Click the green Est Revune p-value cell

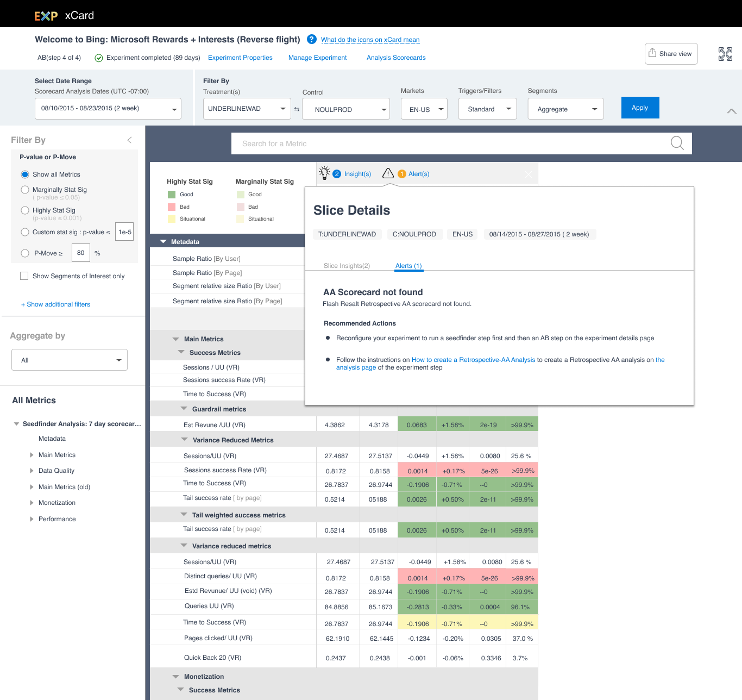487,424
